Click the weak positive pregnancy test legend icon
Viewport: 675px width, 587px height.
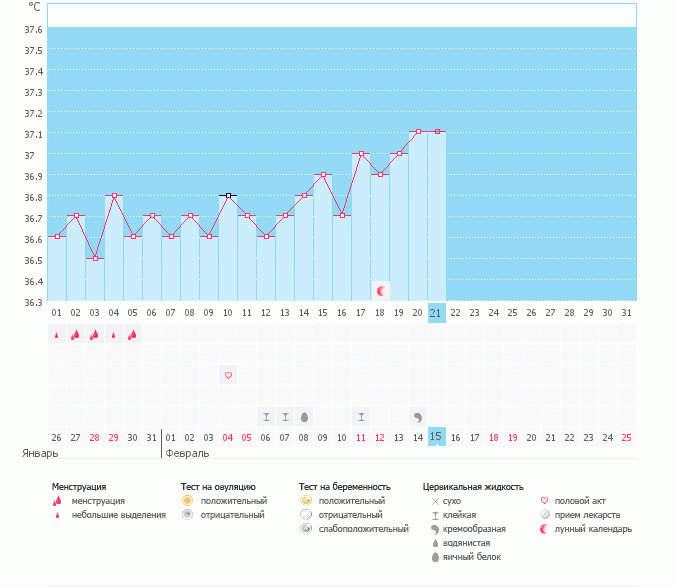point(305,528)
